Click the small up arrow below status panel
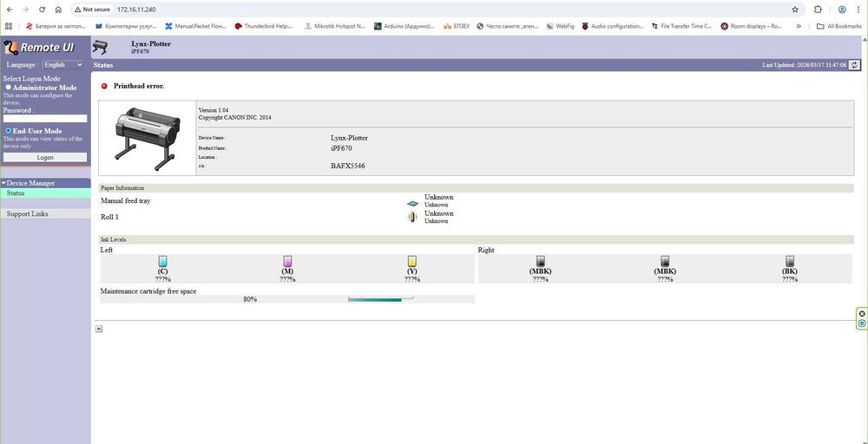 [x=99, y=329]
